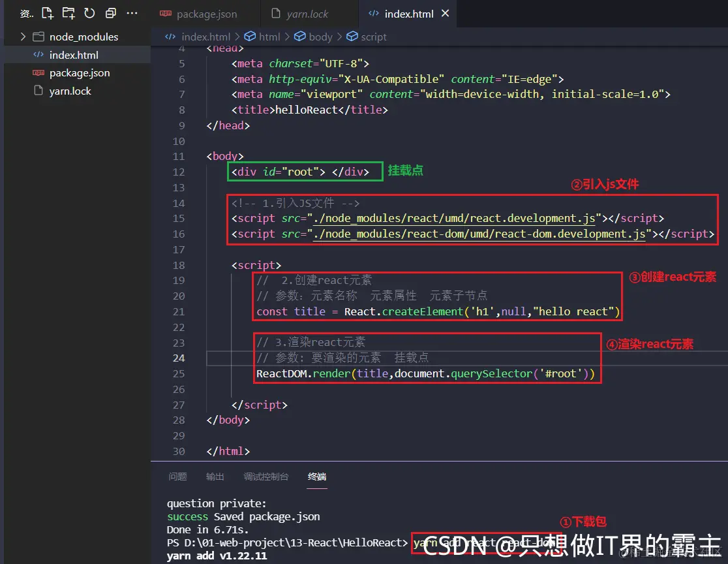Click the npm icon beside package.json tree item
This screenshot has width=728, height=564.
click(38, 73)
